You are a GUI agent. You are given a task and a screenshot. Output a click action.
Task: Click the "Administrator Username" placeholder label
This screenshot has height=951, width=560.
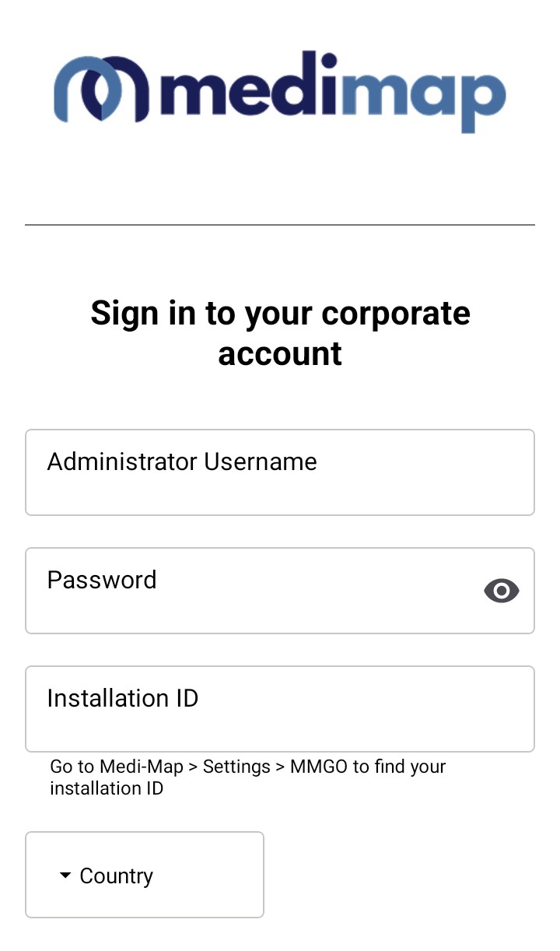(x=182, y=461)
